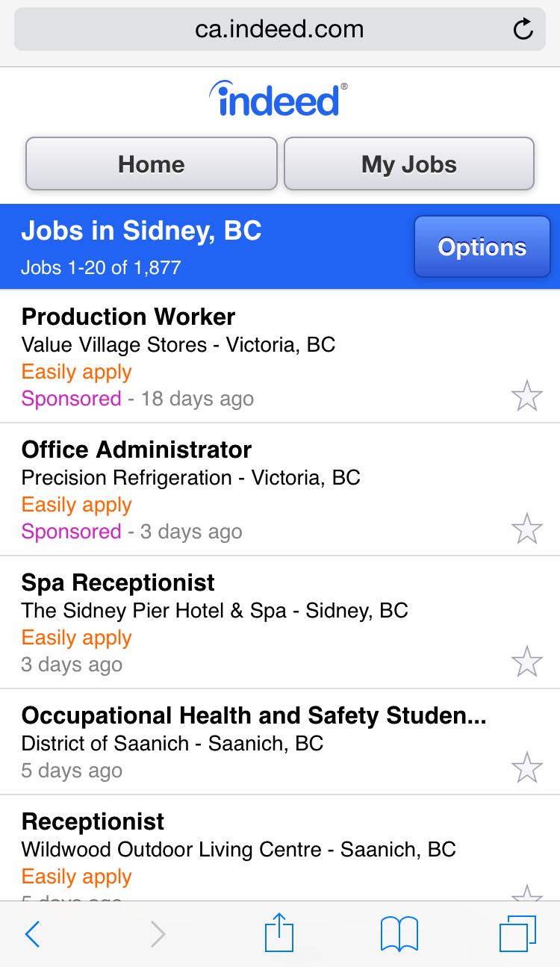
Task: Open the Safari bookmarks book icon
Action: (399, 934)
